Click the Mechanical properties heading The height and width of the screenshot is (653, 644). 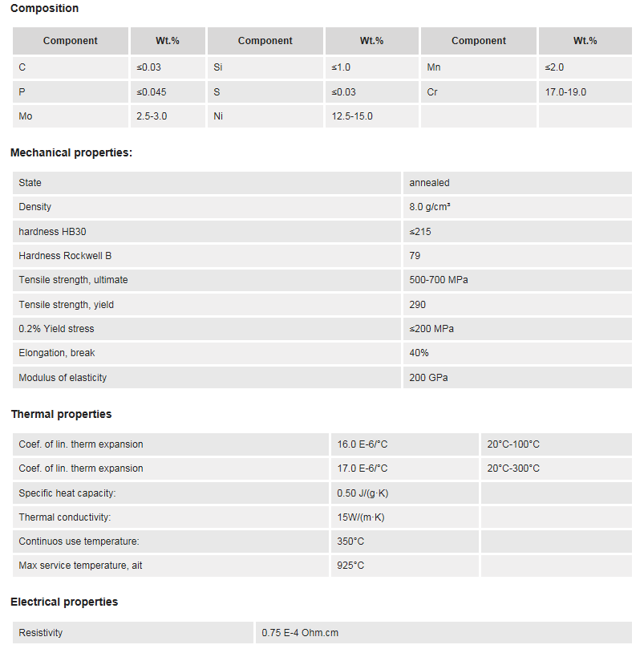point(71,153)
